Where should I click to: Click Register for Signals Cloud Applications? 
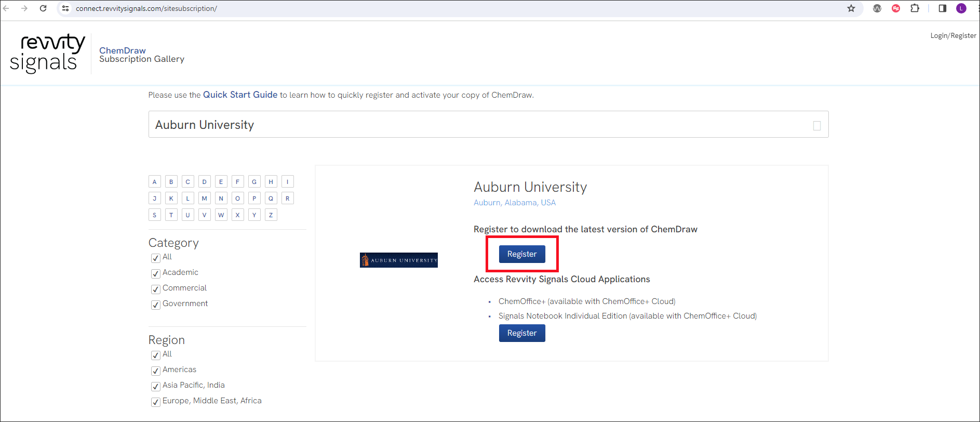(522, 333)
